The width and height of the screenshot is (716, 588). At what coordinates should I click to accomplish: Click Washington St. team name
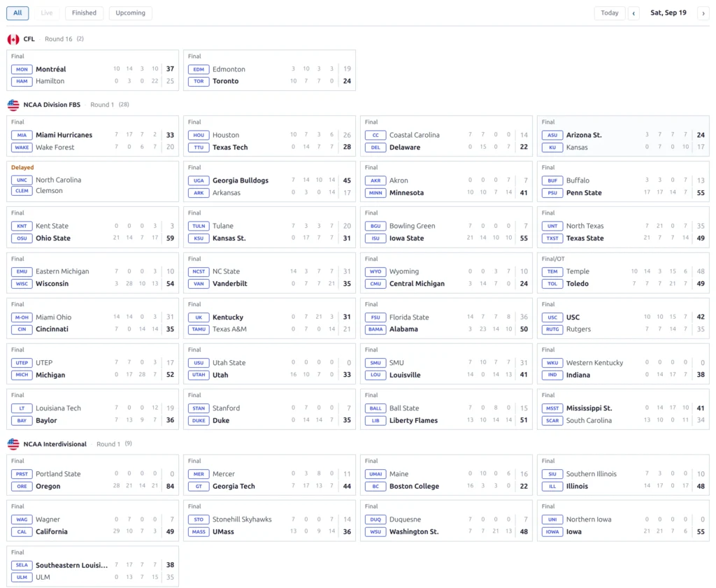[x=414, y=532]
